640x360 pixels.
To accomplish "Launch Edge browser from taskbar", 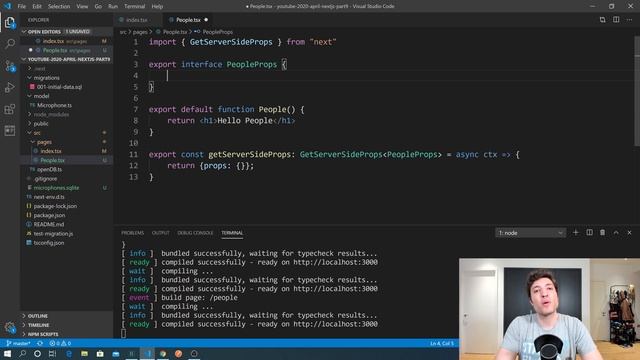I will pos(69,353).
